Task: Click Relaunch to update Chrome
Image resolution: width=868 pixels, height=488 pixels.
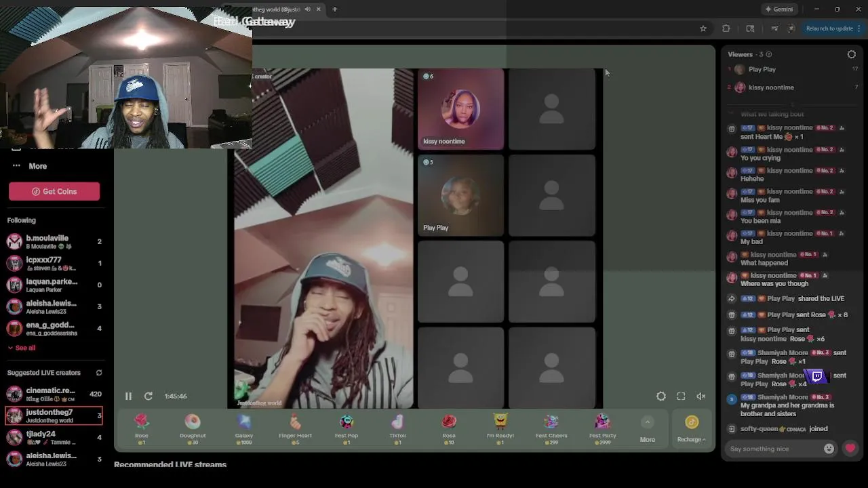Action: click(x=829, y=28)
